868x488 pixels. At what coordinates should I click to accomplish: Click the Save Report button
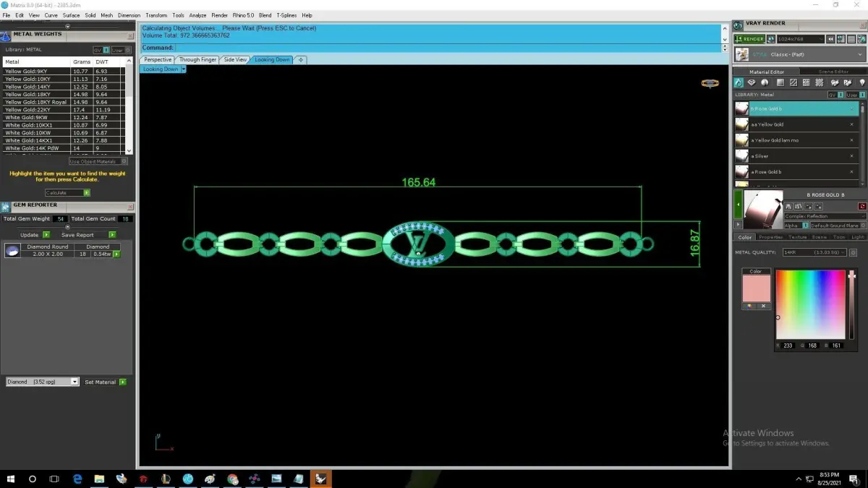coord(88,235)
